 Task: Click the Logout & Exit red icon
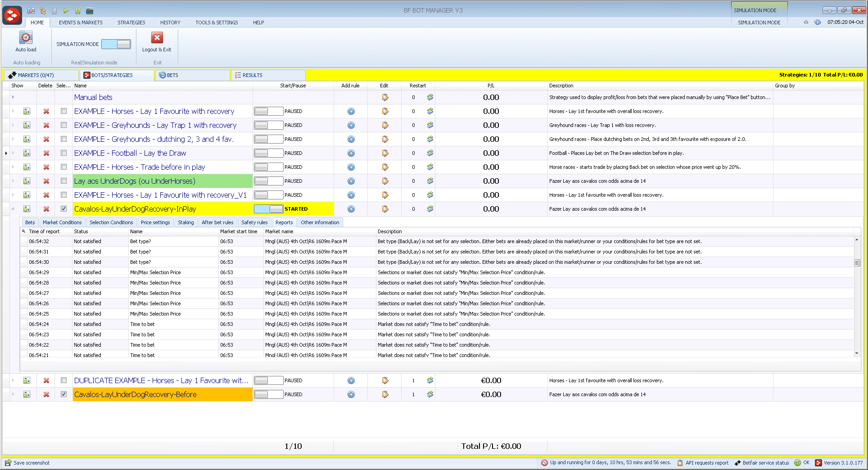(157, 37)
